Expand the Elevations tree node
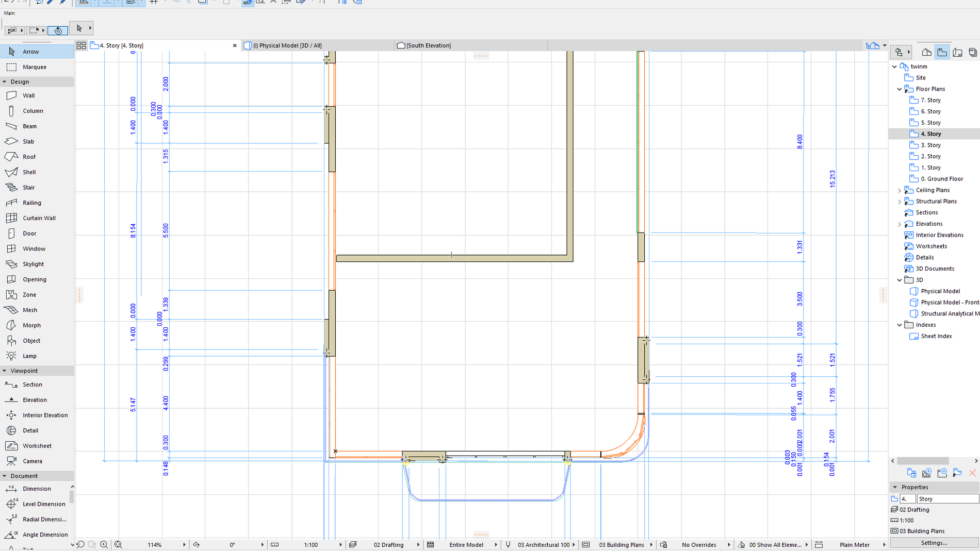Image resolution: width=980 pixels, height=551 pixels. pos(900,224)
